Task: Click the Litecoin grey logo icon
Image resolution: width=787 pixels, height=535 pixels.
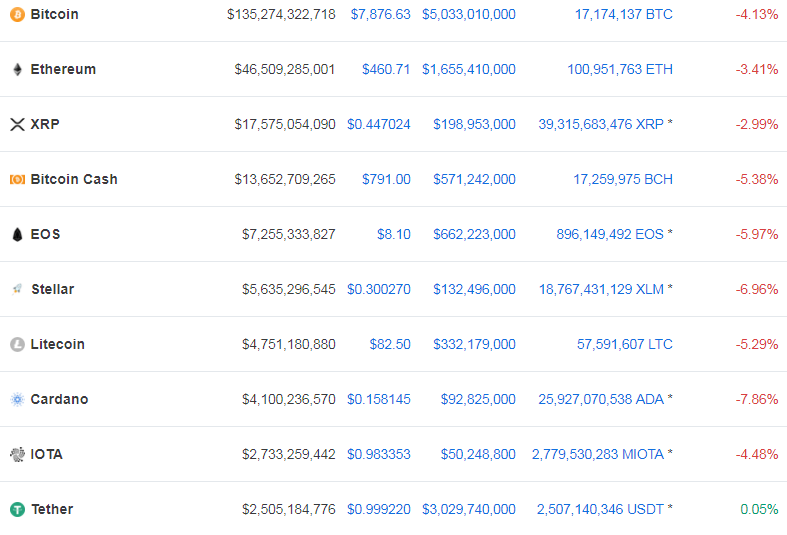Action: tap(17, 344)
